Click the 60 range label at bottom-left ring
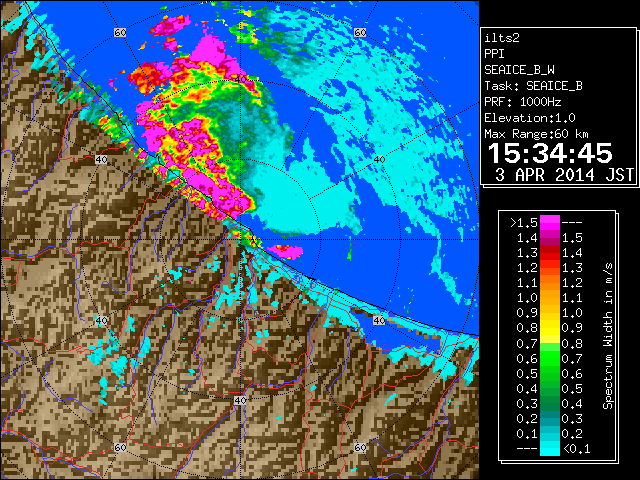The width and height of the screenshot is (640, 480). [x=120, y=447]
